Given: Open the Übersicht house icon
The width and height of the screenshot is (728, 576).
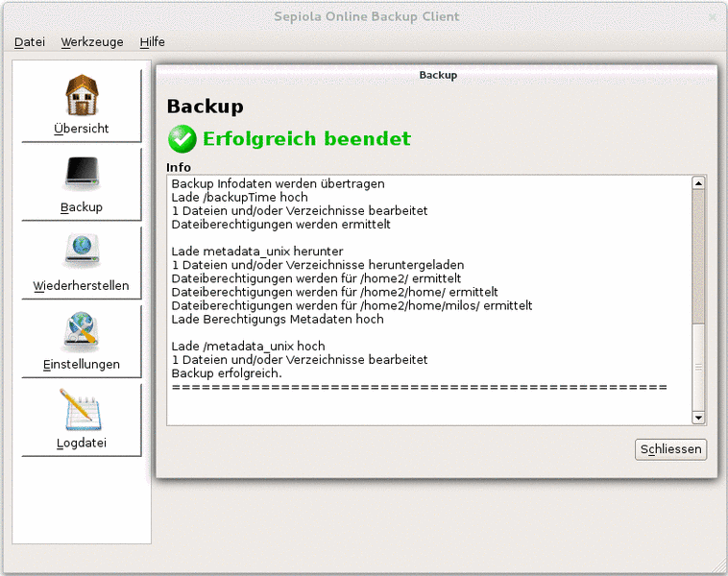Looking at the screenshot, I should coord(82,95).
